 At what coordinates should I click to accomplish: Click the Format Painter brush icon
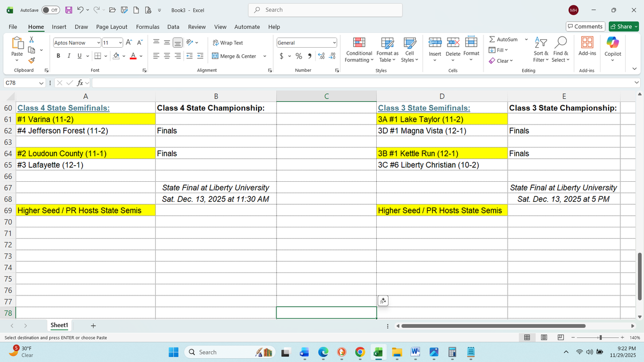32,60
